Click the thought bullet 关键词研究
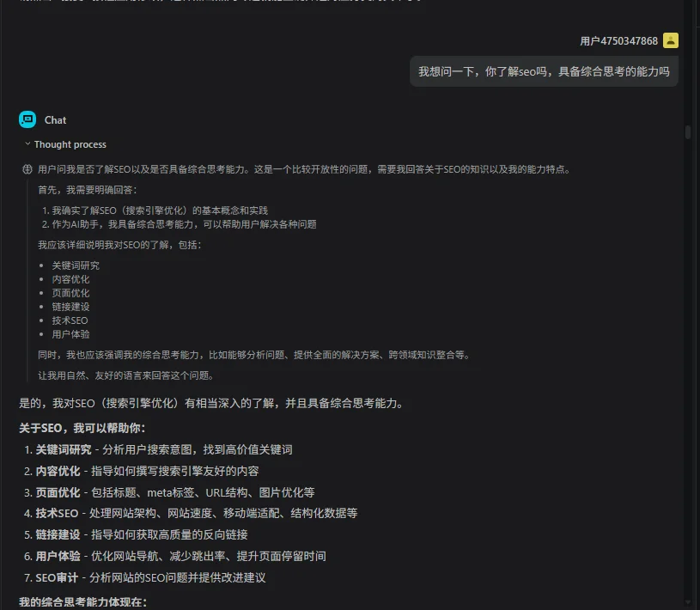This screenshot has height=610, width=700. pyautogui.click(x=76, y=265)
